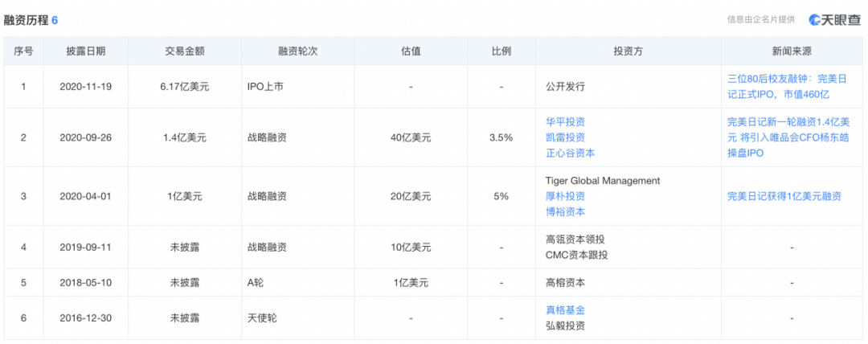Click the 融资轮次 column header
Screen dimensions: 868x344
click(x=298, y=51)
